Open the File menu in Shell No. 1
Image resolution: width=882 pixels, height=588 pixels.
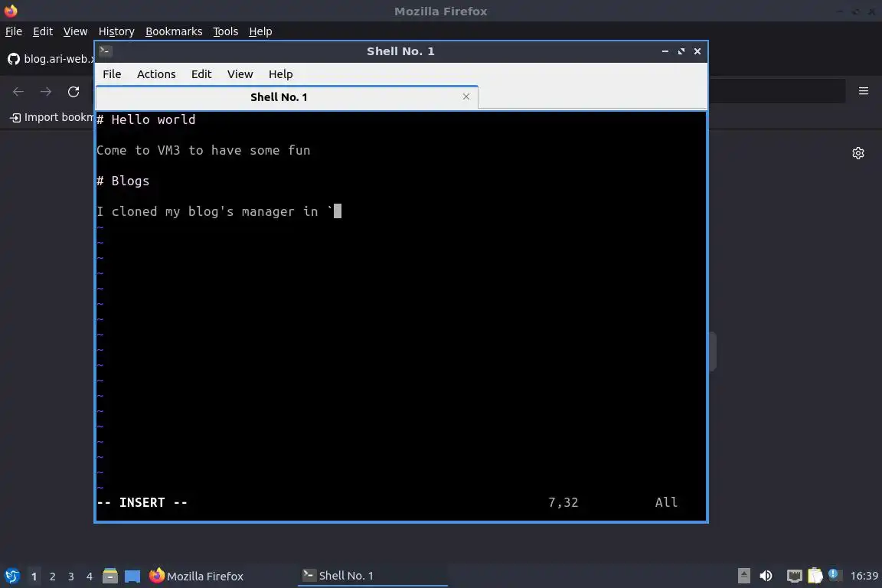click(111, 74)
